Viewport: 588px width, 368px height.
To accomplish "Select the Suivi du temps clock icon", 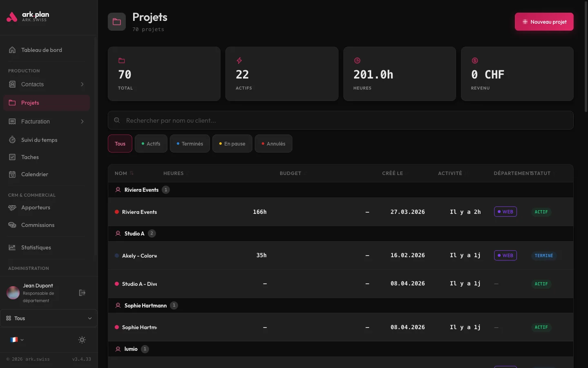I will tap(12, 140).
